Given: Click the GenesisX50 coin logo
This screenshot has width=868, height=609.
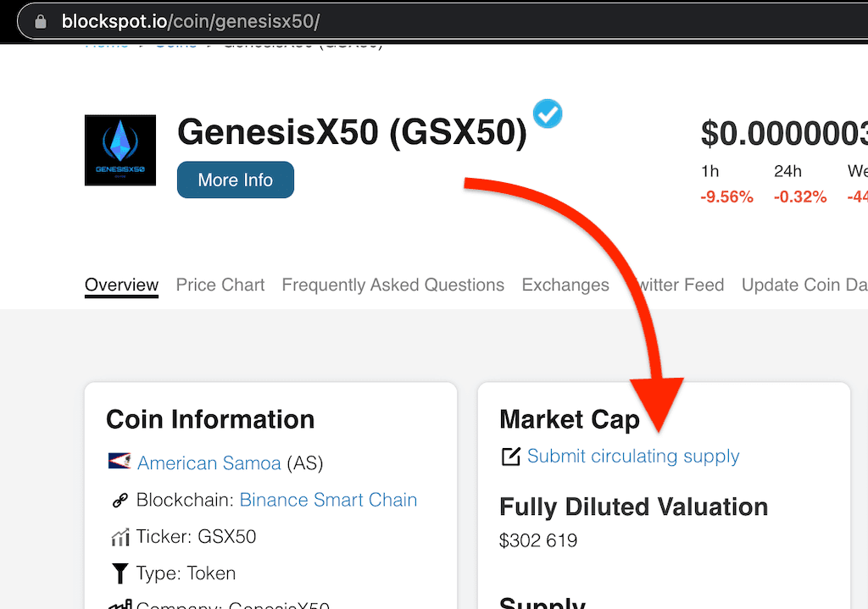Looking at the screenshot, I should point(120,150).
